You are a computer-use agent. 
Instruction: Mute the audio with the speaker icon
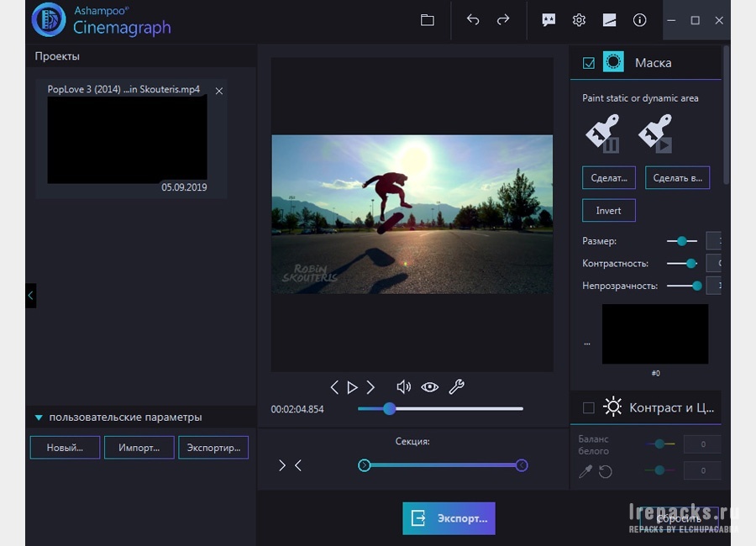(x=403, y=387)
